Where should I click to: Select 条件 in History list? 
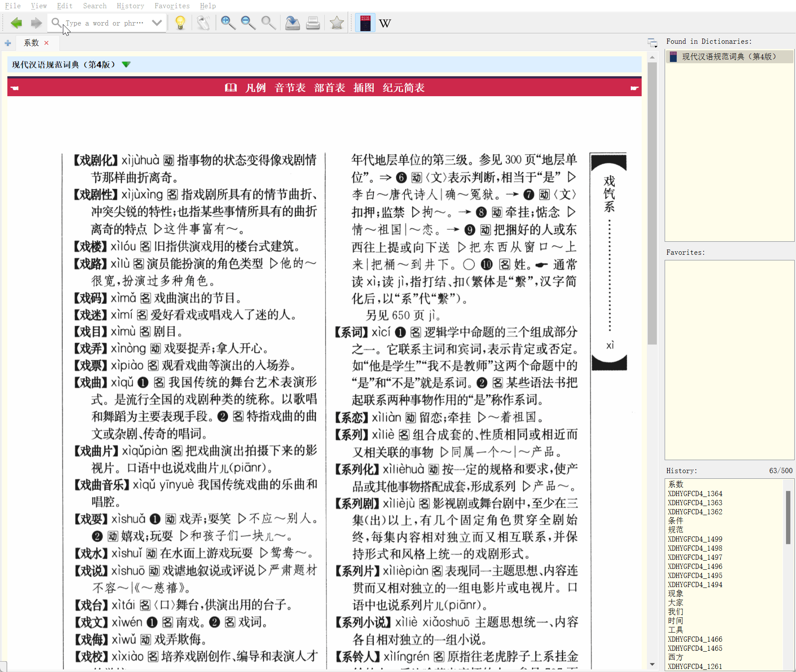(675, 521)
